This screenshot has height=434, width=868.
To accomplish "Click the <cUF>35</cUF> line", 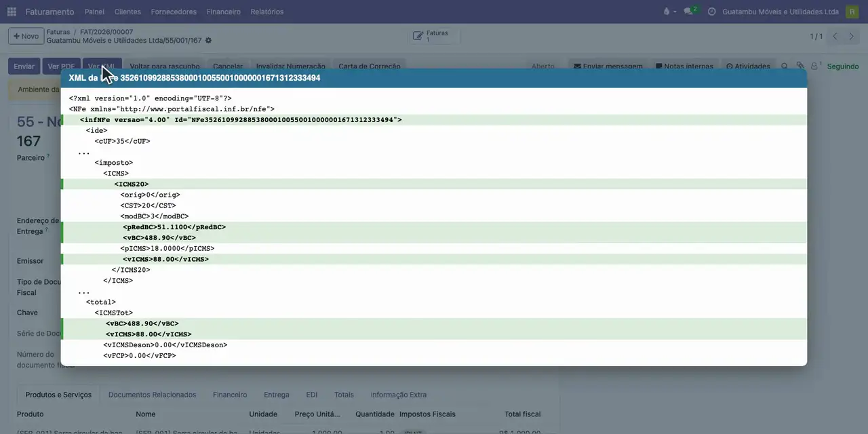I will pos(123,141).
